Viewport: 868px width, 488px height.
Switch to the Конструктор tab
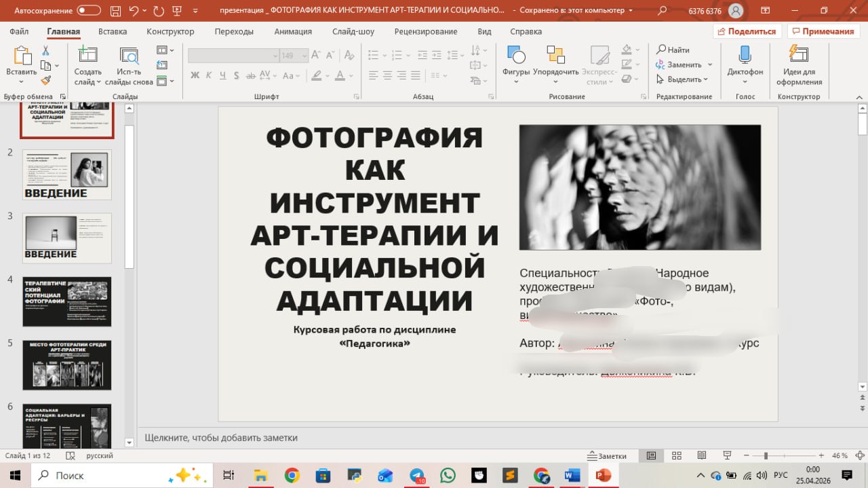(x=170, y=31)
